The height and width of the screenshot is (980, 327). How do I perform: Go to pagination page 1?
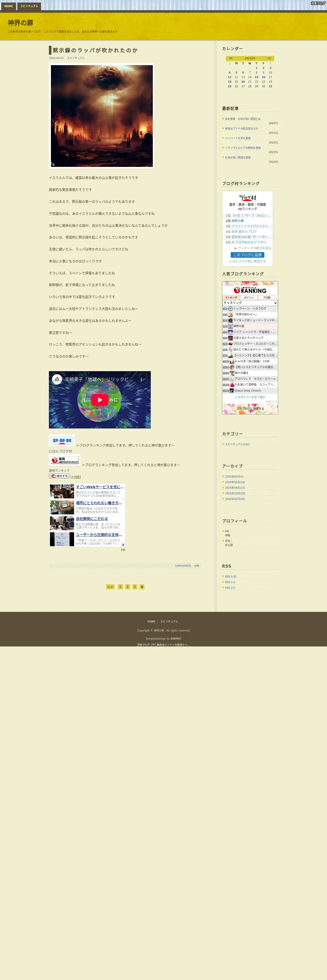tap(120, 587)
